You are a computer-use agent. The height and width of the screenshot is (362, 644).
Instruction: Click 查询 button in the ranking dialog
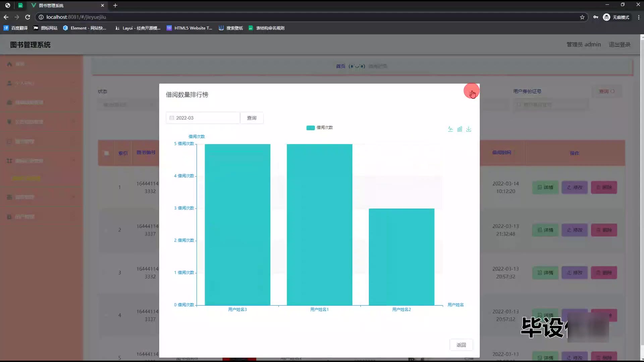pyautogui.click(x=252, y=118)
